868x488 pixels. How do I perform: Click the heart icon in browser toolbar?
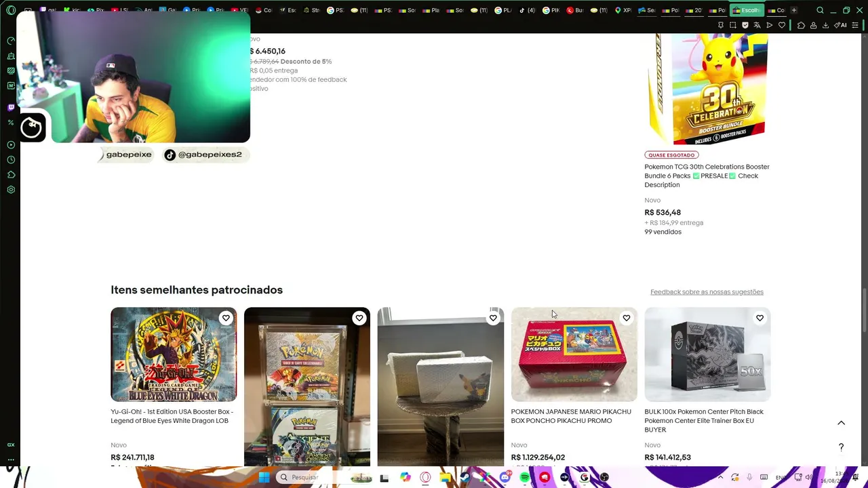[x=782, y=25]
